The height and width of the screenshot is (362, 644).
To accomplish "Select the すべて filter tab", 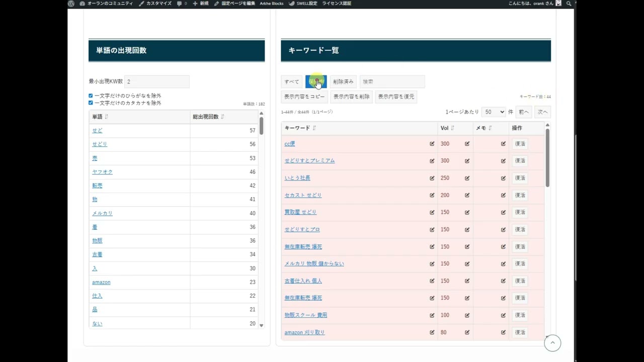I will [292, 81].
